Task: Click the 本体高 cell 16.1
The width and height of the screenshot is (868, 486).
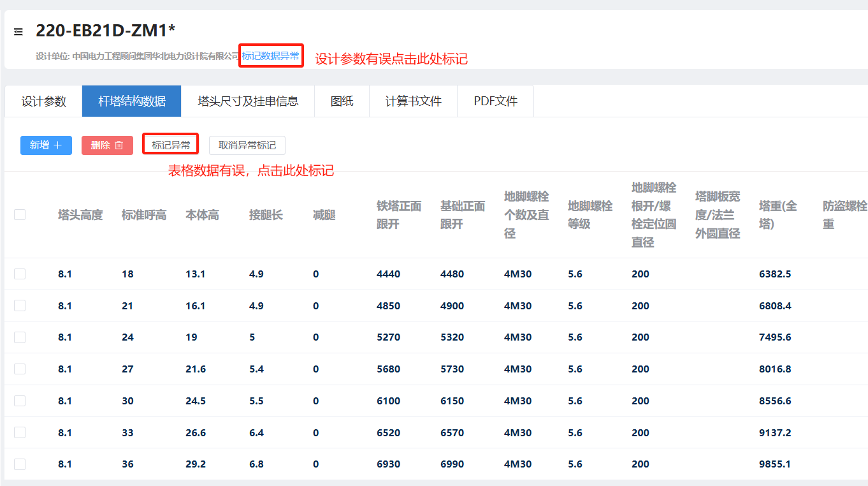Action: (195, 306)
